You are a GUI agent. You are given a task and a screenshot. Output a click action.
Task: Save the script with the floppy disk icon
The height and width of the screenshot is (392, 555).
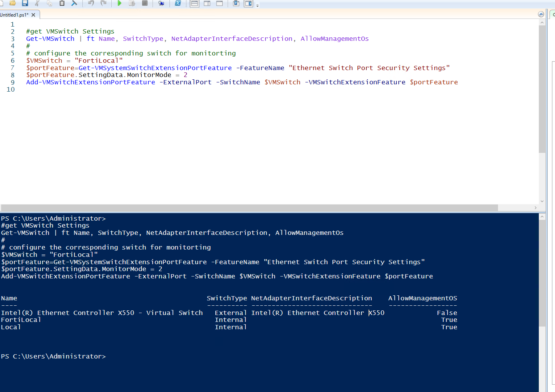25,3
